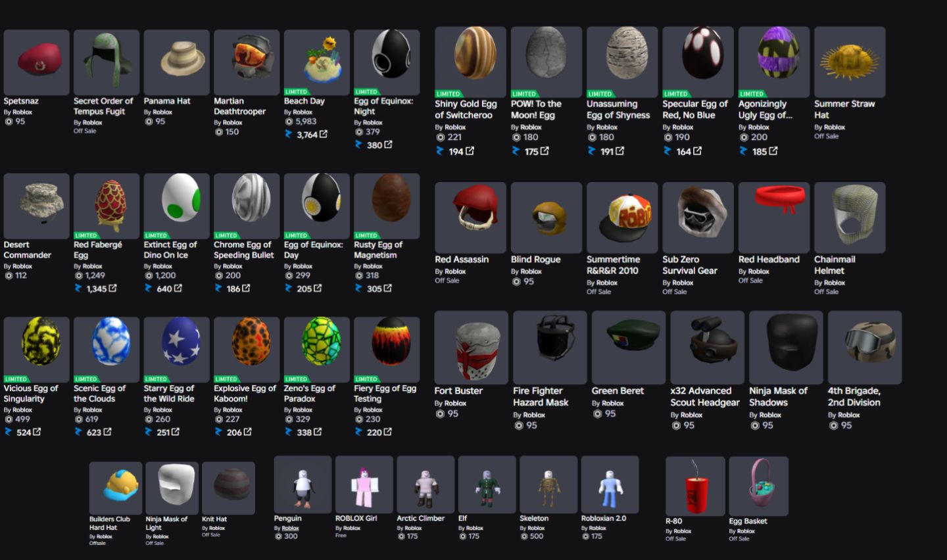Open the POW! To the Moon! Egg thumbnail
This screenshot has height=560, width=947.
click(546, 62)
